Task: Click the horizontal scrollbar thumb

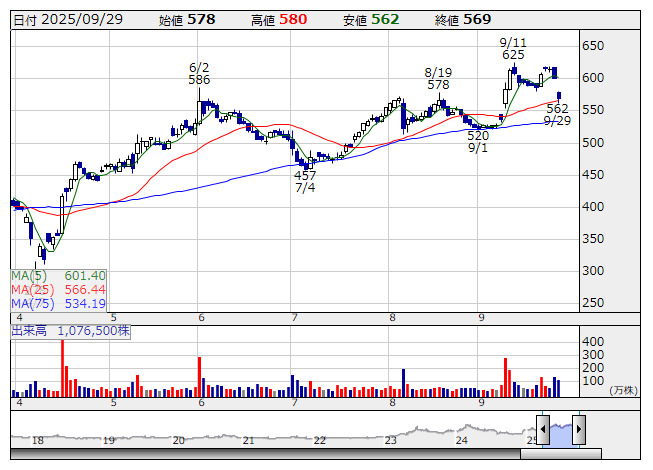Action: [x=561, y=453]
